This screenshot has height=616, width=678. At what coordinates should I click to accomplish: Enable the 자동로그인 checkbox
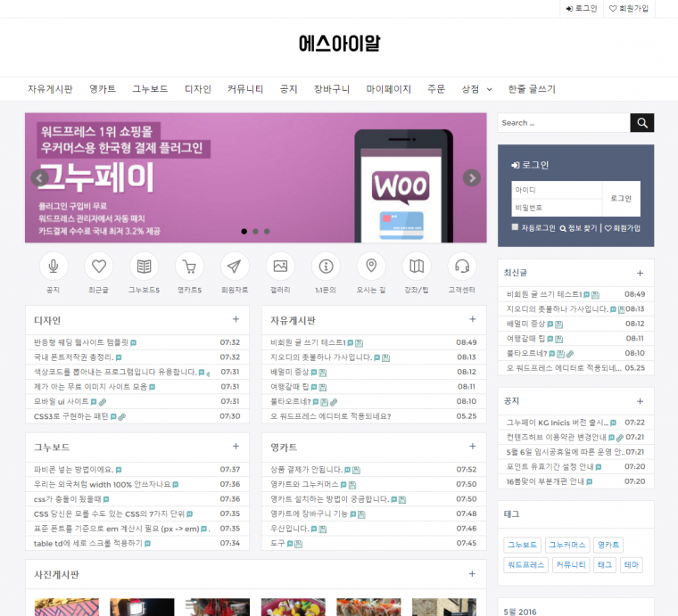click(515, 227)
